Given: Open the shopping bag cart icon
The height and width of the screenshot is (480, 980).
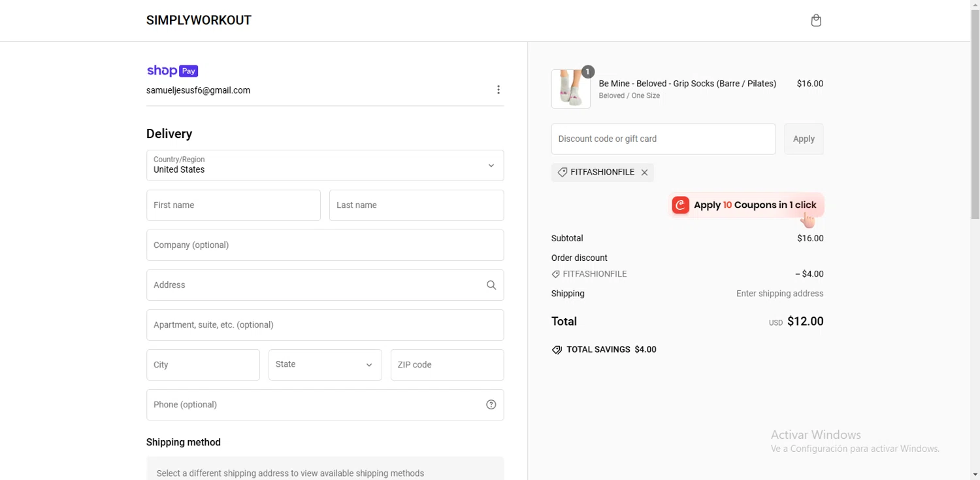Looking at the screenshot, I should click(816, 21).
